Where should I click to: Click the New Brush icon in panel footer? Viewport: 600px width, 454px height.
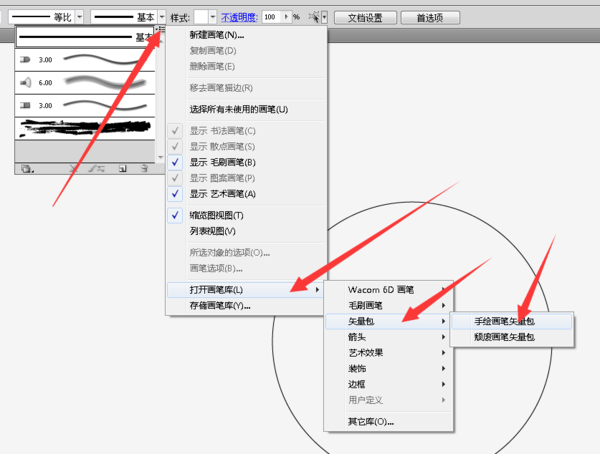coord(122,169)
